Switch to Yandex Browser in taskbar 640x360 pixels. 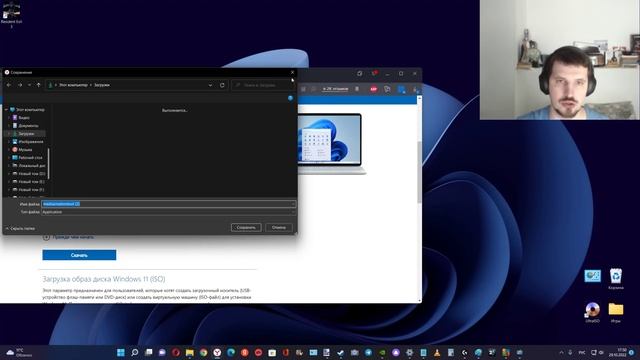tap(217, 352)
